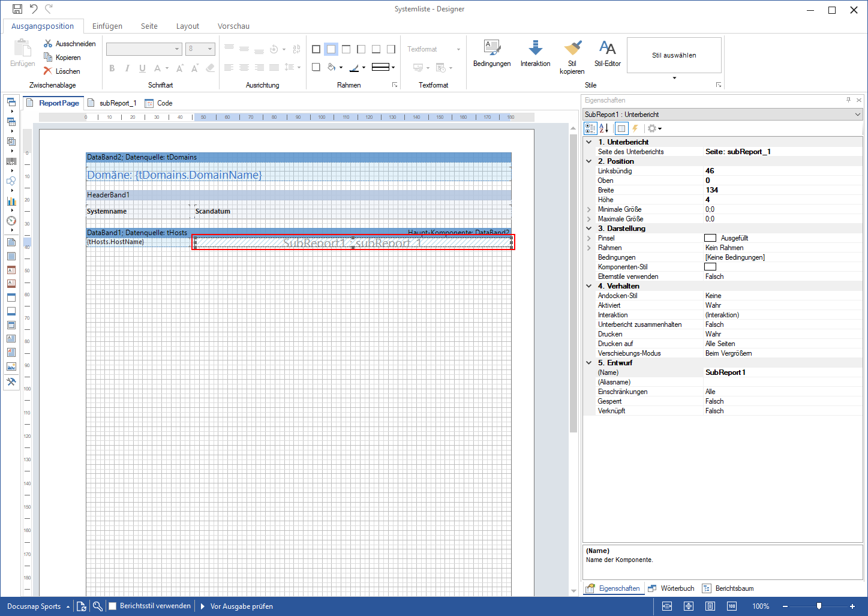Click the Ausschneiden scissors icon

click(x=48, y=43)
